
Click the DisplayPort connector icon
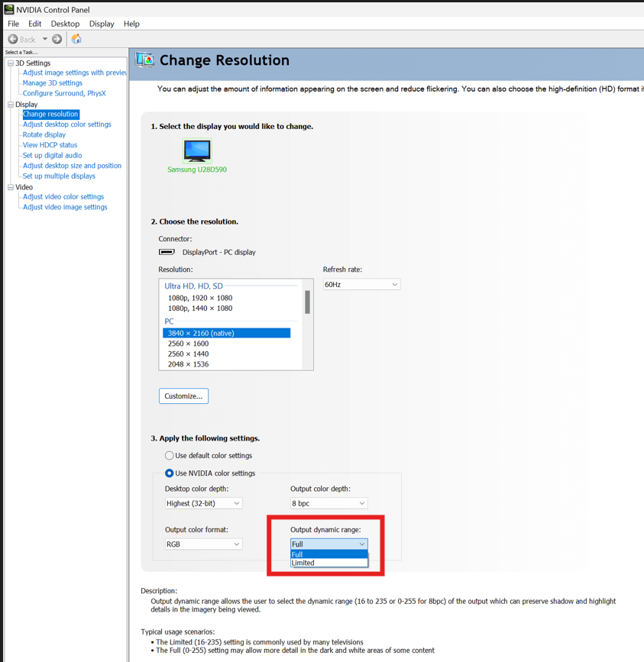click(x=167, y=252)
